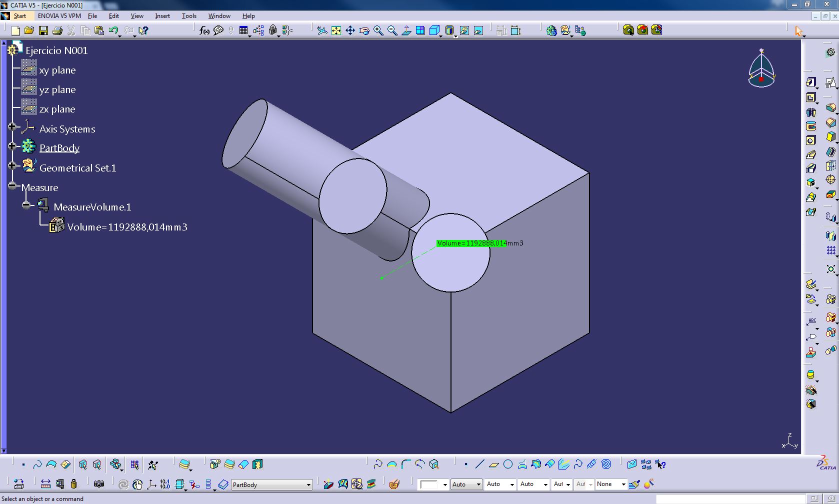This screenshot has height=504, width=839.
Task: Click the New document icon
Action: click(x=15, y=31)
